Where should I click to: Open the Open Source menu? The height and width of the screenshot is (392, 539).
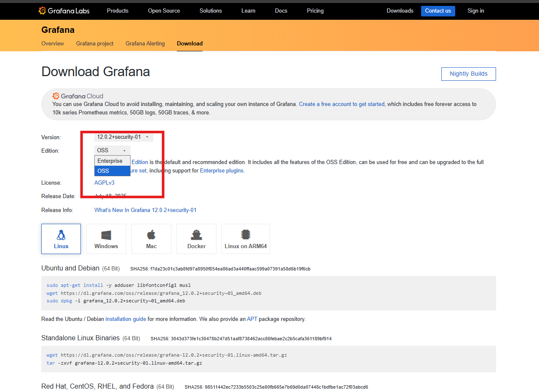pos(164,11)
